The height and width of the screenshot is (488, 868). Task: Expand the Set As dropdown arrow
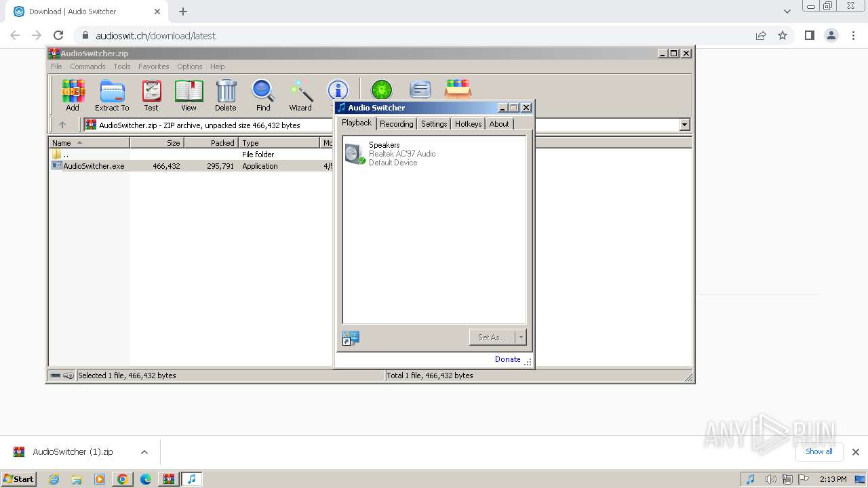pos(521,337)
